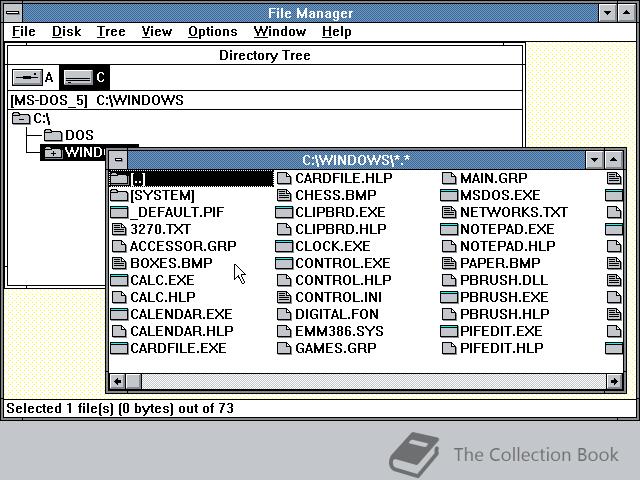
Task: Click the CONTROL.EXE program icon
Action: point(284,263)
